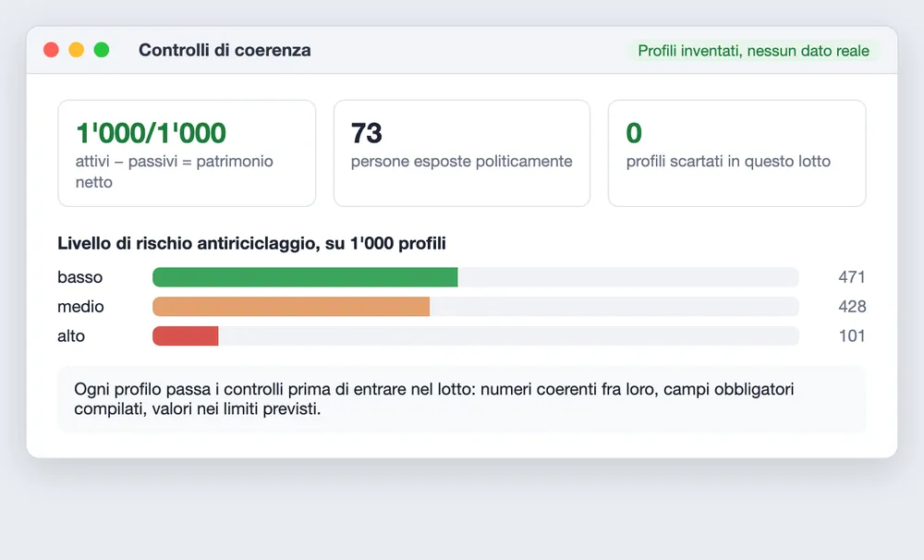Image resolution: width=924 pixels, height=560 pixels.
Task: Click the 'profili scartati in questo lotto' label
Action: (x=728, y=161)
